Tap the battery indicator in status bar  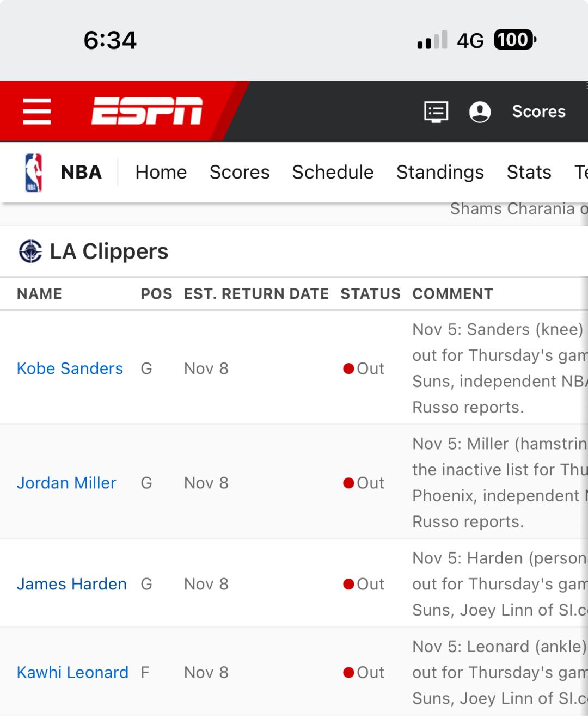coord(514,40)
